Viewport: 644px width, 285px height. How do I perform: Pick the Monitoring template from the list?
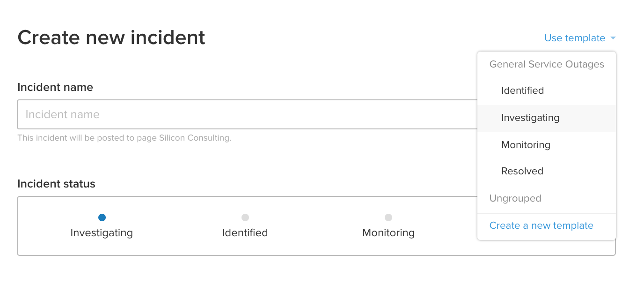[x=526, y=145]
